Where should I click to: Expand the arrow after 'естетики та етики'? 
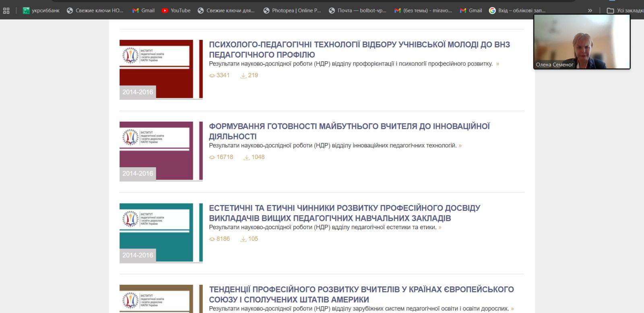[x=440, y=227]
